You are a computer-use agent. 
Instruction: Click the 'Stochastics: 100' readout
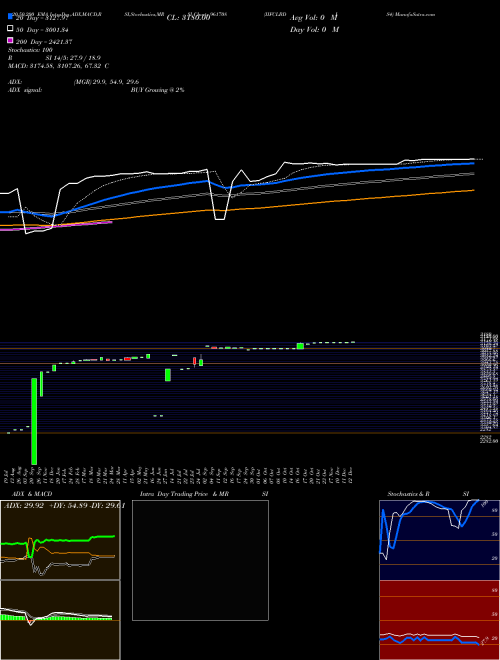click(30, 50)
